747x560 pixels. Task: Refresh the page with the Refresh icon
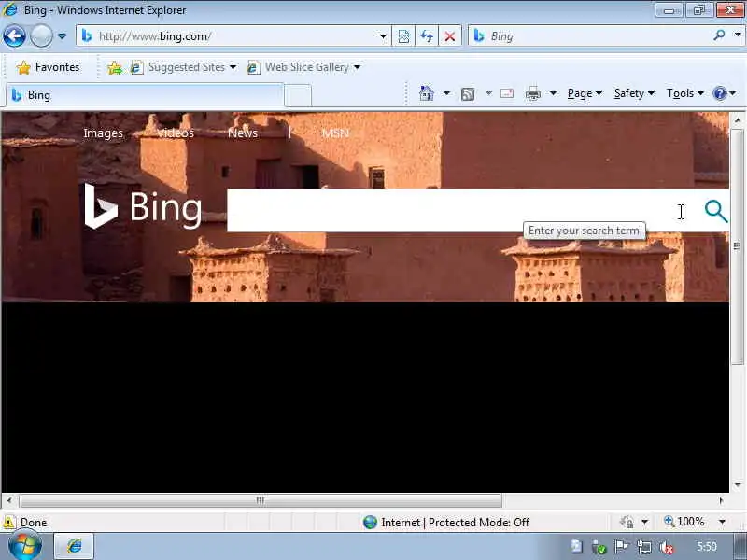427,36
